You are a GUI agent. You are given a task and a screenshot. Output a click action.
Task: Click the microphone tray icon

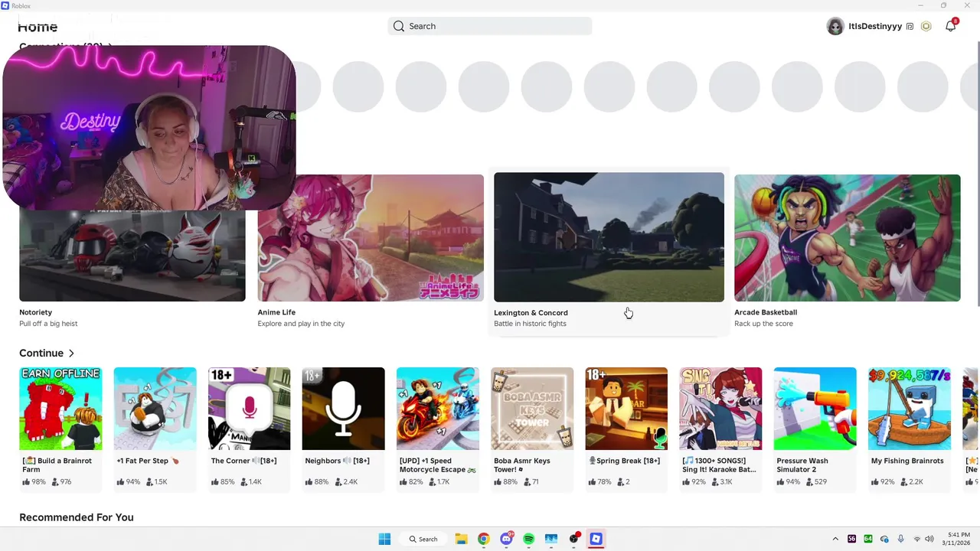click(x=900, y=539)
